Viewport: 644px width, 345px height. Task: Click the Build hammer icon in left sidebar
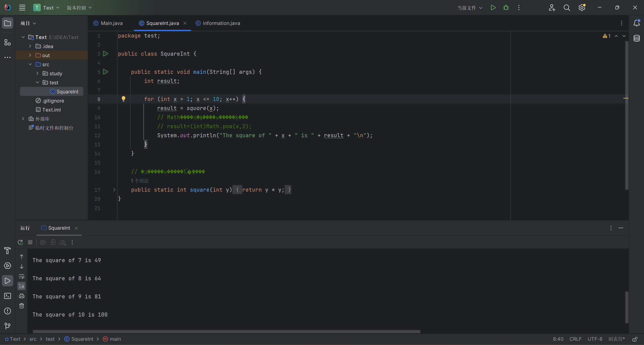pyautogui.click(x=8, y=251)
